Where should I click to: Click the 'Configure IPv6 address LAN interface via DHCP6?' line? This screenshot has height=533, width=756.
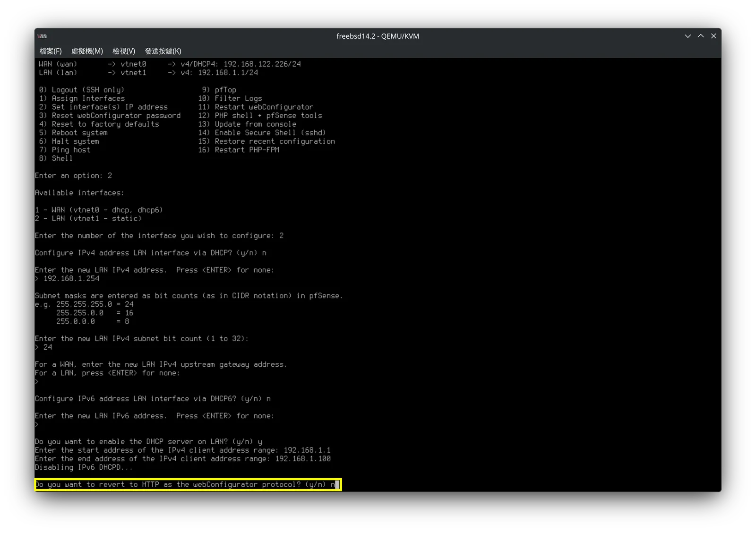click(x=153, y=399)
